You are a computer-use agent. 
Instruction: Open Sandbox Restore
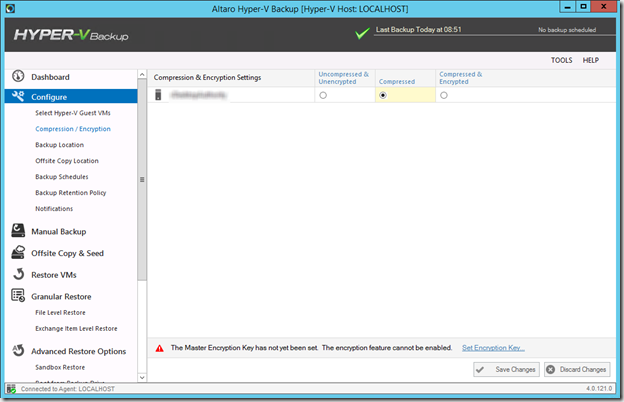coord(60,367)
